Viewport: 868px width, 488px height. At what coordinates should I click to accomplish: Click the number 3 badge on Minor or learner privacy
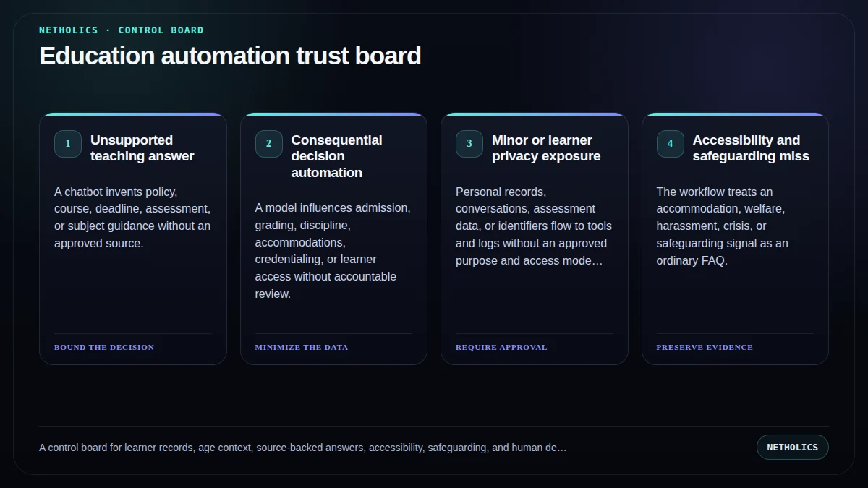[x=469, y=143]
